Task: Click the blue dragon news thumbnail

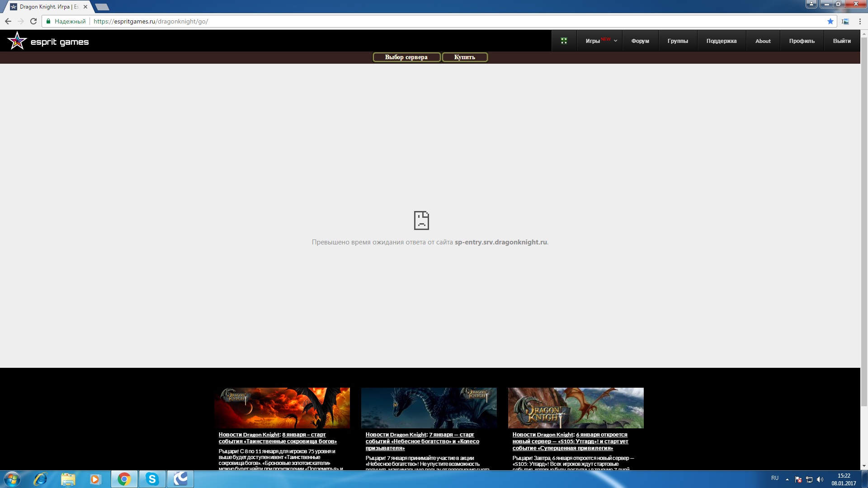Action: [x=429, y=408]
